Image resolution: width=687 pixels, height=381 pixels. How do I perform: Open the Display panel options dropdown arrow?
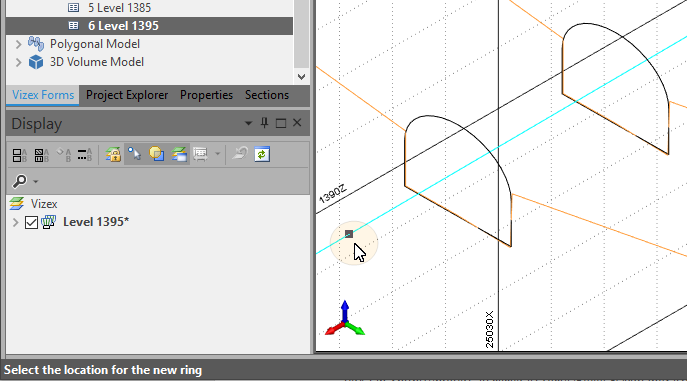pos(248,123)
